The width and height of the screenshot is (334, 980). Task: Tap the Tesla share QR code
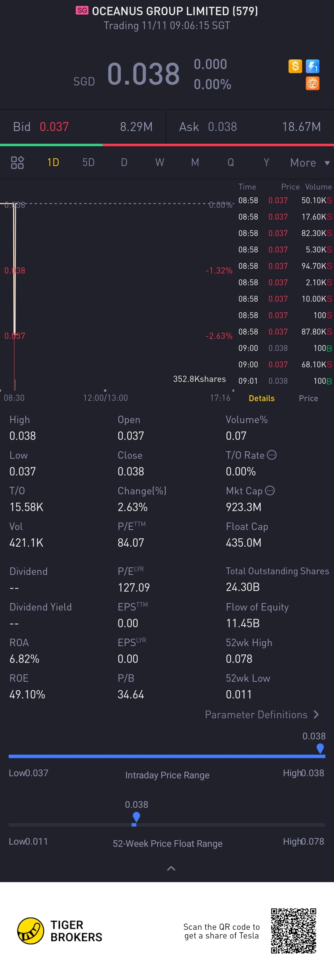point(293,930)
